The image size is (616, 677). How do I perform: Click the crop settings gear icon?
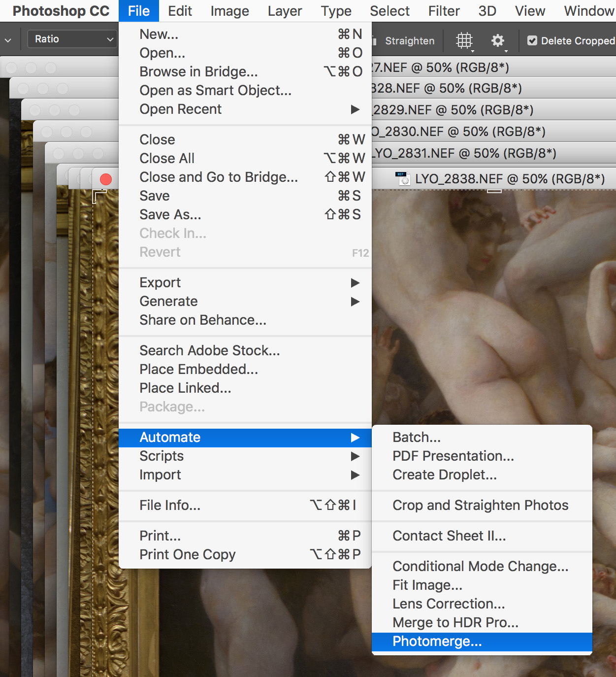498,41
